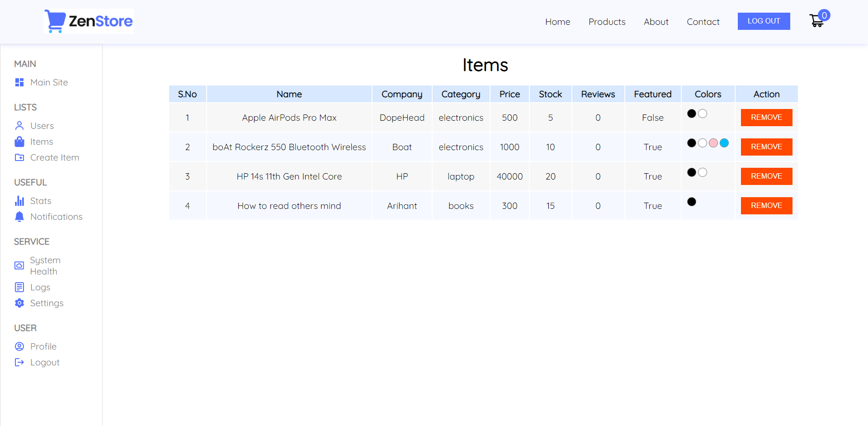
Task: Click the Logout arrow icon
Action: click(19, 362)
